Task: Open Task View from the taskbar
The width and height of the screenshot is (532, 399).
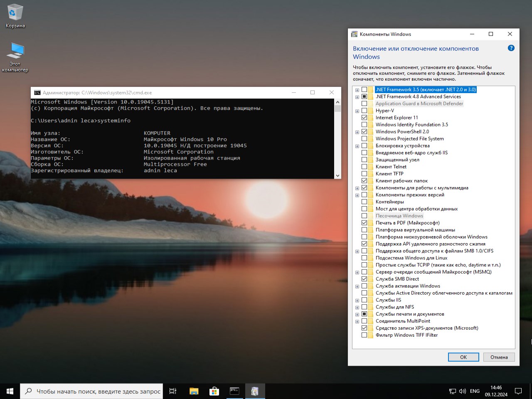Action: point(173,391)
